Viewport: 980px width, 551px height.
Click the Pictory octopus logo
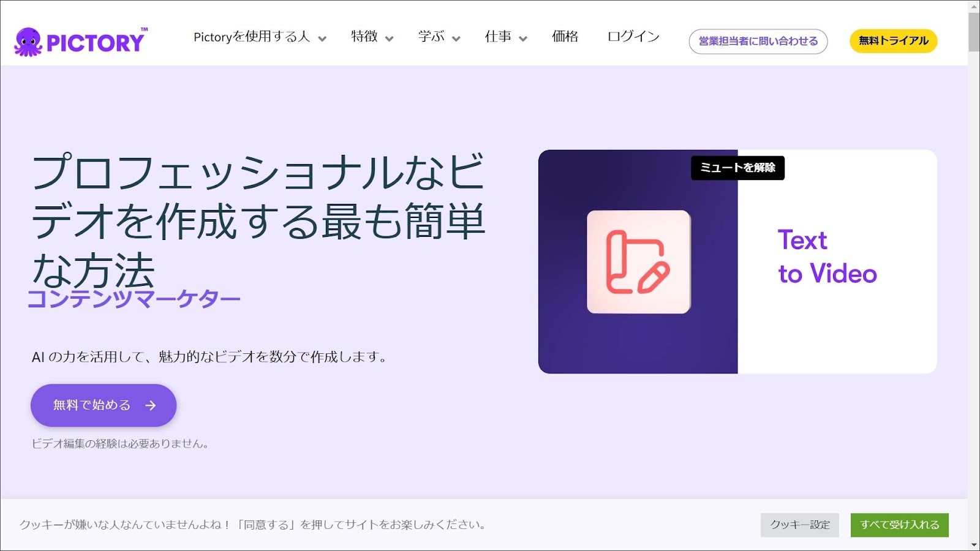[x=80, y=42]
